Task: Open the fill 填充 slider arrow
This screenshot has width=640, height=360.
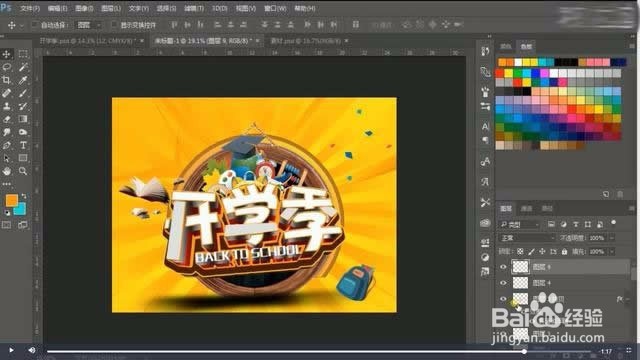Action: (x=612, y=252)
